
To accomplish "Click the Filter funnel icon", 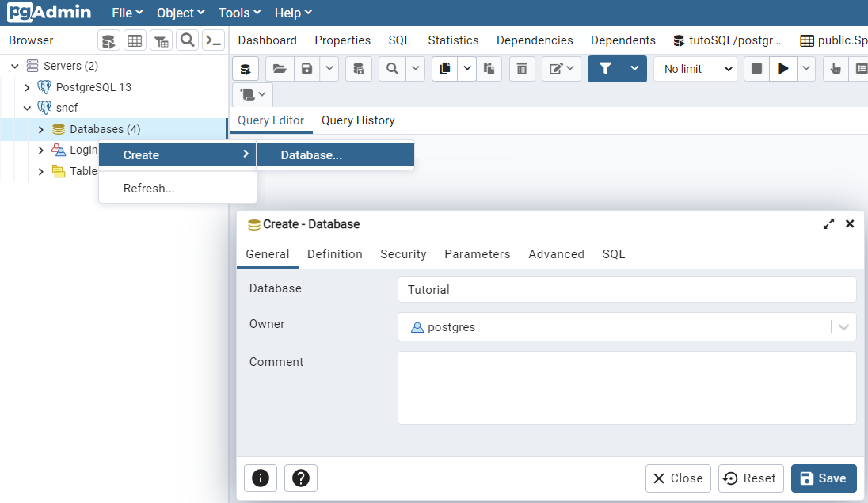I will pyautogui.click(x=605, y=69).
